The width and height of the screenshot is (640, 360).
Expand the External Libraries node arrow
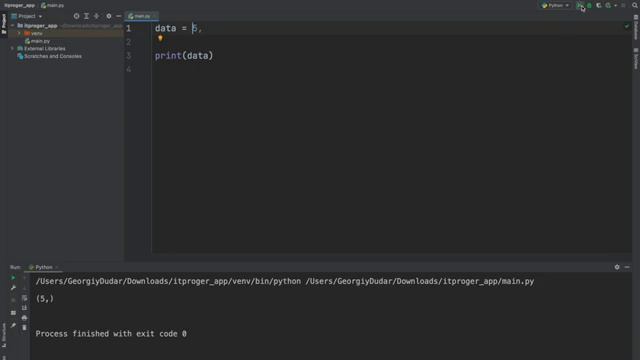(x=13, y=48)
